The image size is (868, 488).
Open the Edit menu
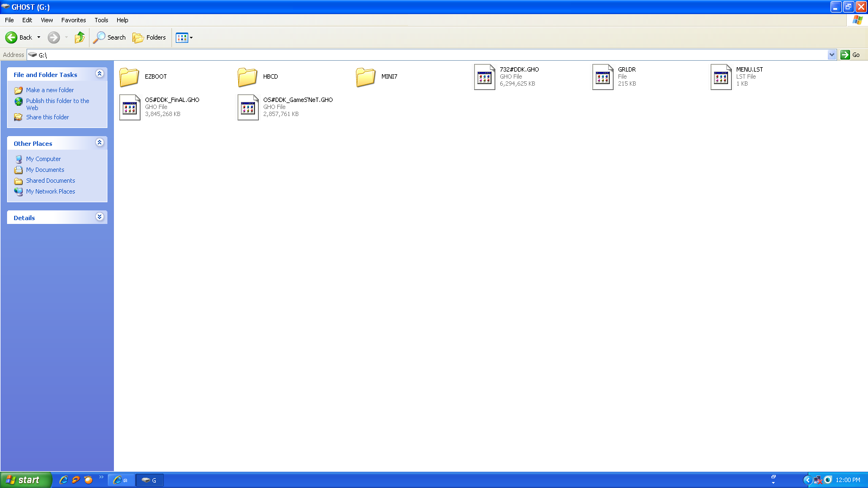(x=27, y=20)
